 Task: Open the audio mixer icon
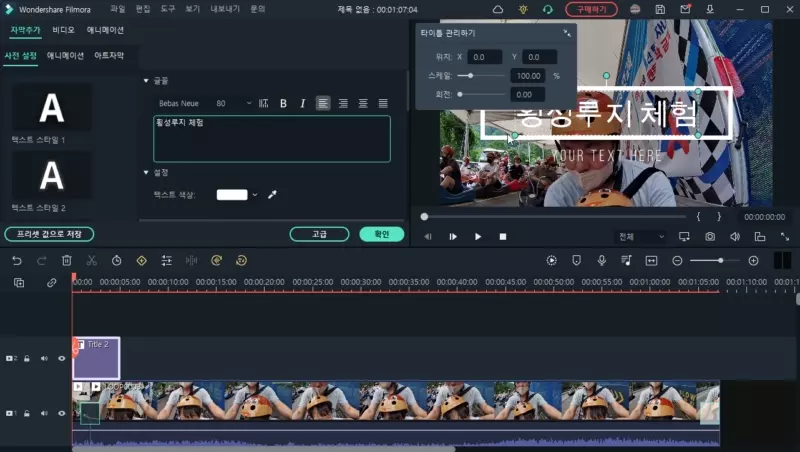click(x=627, y=261)
